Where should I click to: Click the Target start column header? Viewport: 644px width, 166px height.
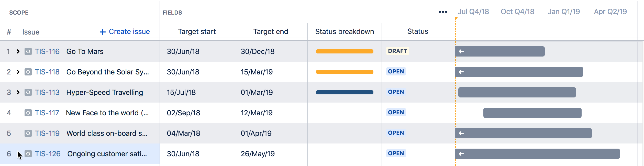pos(197,31)
